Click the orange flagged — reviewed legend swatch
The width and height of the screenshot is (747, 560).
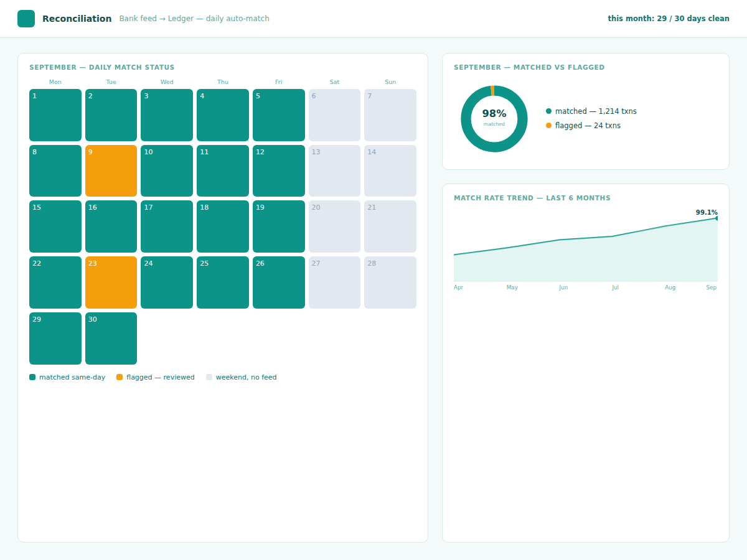click(x=120, y=377)
